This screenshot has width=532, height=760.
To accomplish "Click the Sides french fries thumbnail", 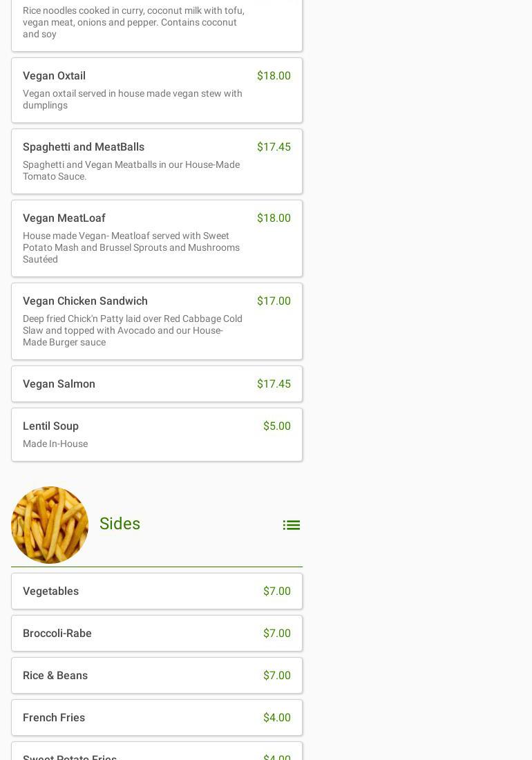I will [50, 525].
